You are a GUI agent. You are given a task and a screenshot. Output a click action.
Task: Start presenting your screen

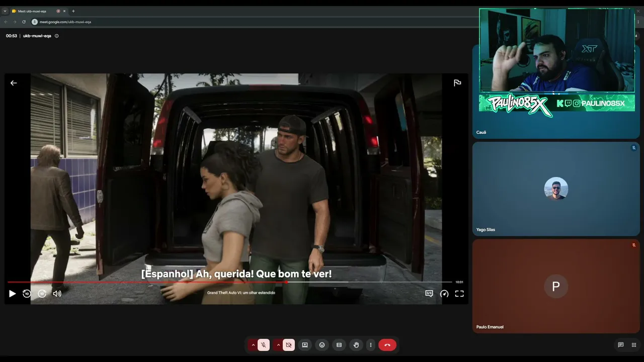[304, 345]
